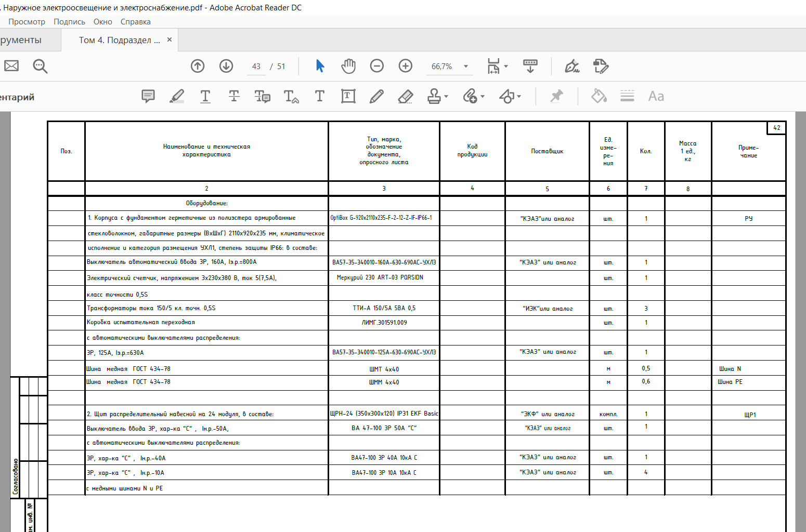The height and width of the screenshot is (532, 806).
Task: Open the comment tool icon in the top toolbar
Action: [601, 66]
